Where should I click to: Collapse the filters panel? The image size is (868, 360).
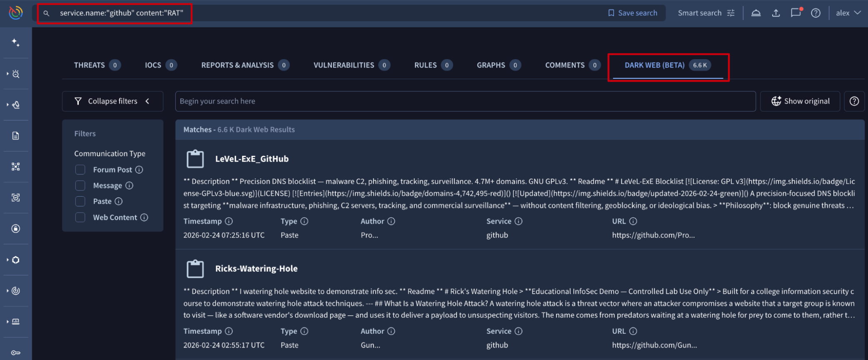112,101
